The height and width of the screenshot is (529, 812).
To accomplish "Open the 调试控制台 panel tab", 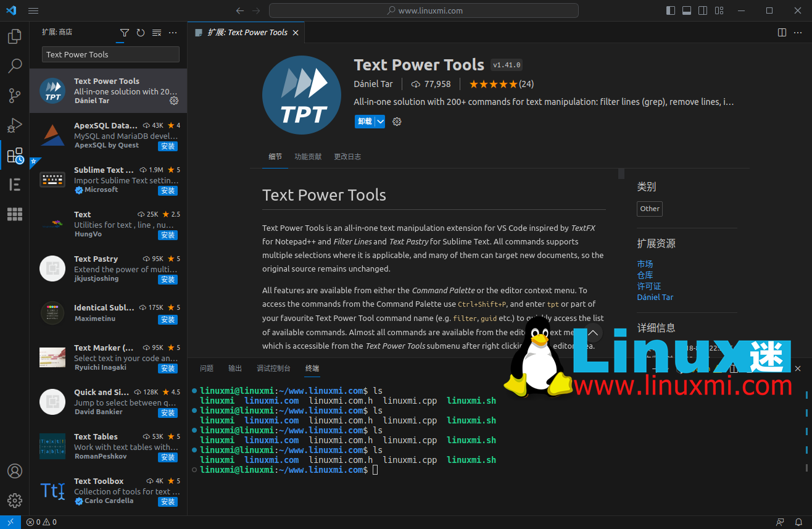I will tap(273, 369).
